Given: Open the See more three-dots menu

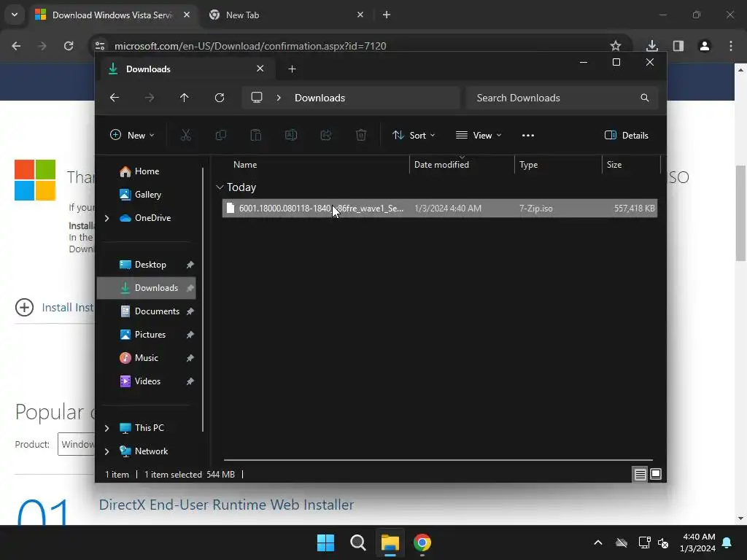Looking at the screenshot, I should pyautogui.click(x=528, y=135).
